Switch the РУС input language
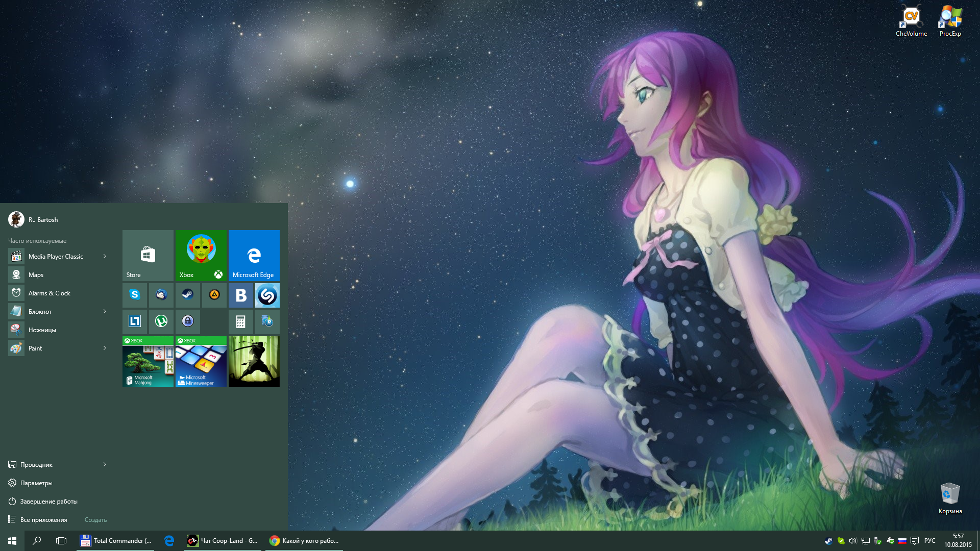980x551 pixels. click(930, 541)
